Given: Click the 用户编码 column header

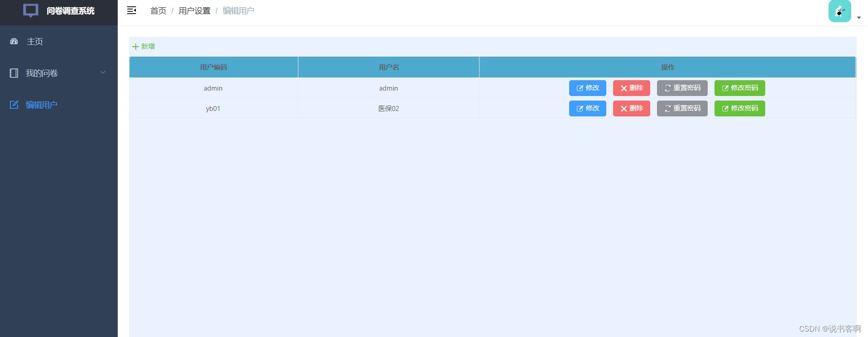Looking at the screenshot, I should [214, 67].
